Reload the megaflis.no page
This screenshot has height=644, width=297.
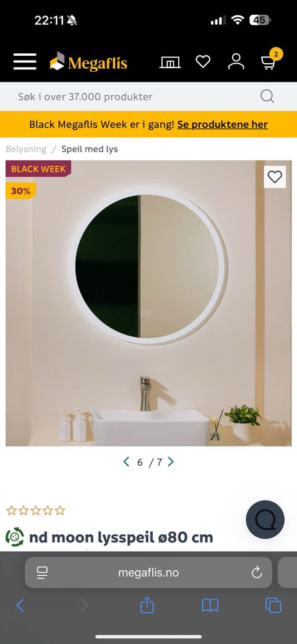(257, 572)
